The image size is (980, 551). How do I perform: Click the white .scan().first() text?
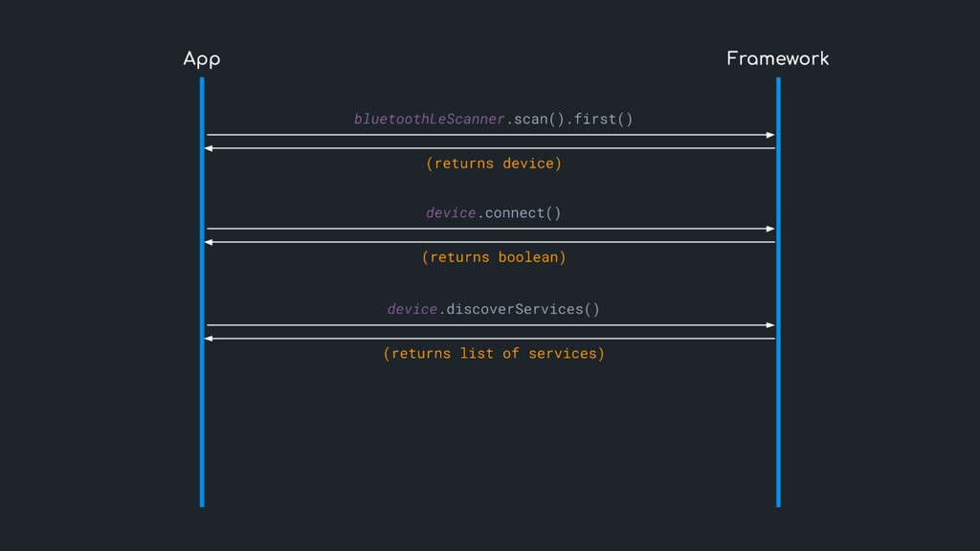click(568, 120)
